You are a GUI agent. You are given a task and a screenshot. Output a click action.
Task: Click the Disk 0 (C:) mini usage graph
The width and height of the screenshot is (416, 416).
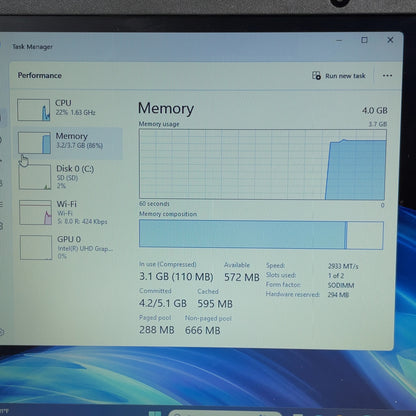(x=35, y=177)
